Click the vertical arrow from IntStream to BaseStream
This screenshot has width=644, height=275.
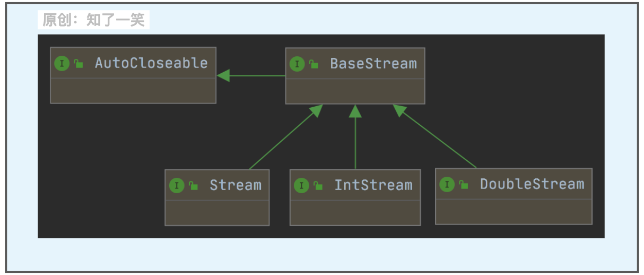click(355, 138)
